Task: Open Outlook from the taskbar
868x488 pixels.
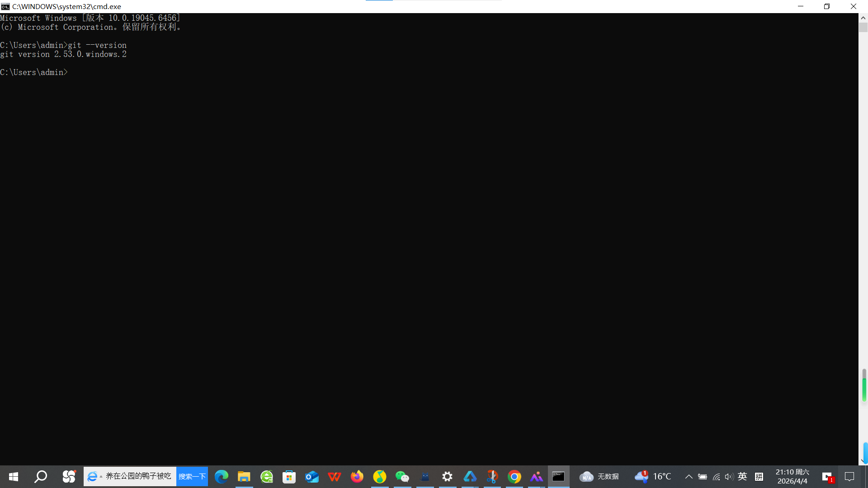Action: coord(312,477)
